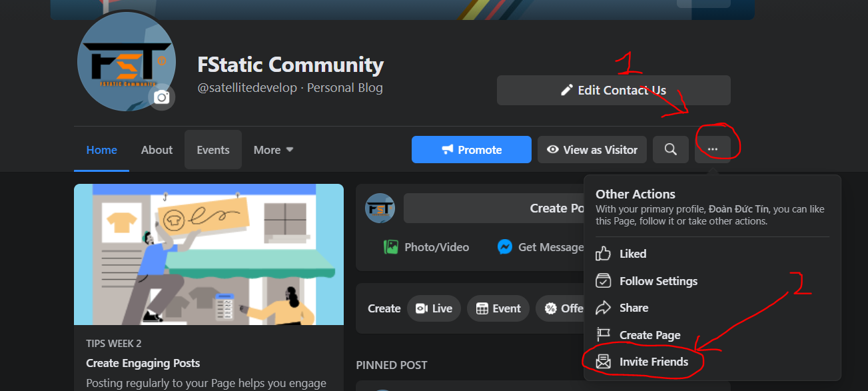Image resolution: width=868 pixels, height=391 pixels.
Task: Click the Photo/Video green image icon
Action: (x=391, y=247)
